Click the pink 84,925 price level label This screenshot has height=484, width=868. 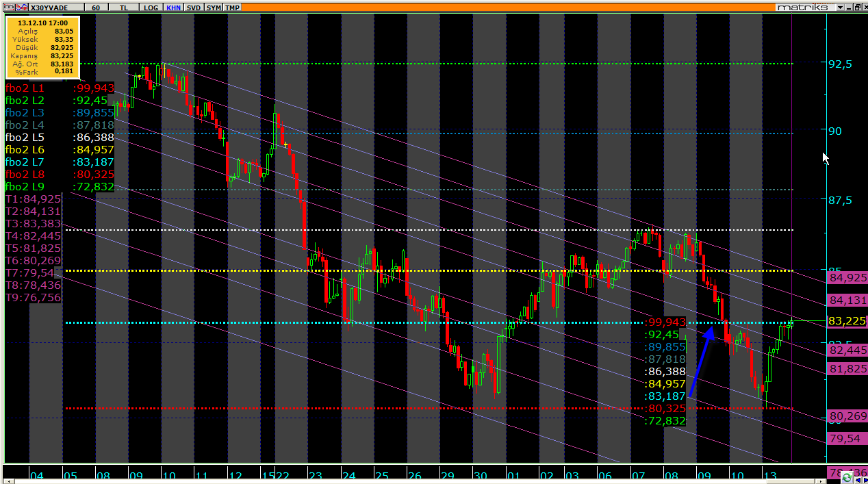847,278
